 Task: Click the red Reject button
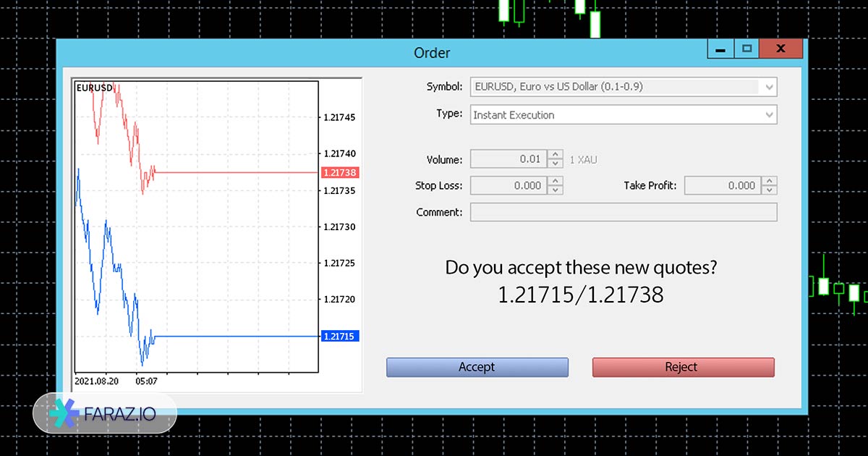[x=683, y=367]
